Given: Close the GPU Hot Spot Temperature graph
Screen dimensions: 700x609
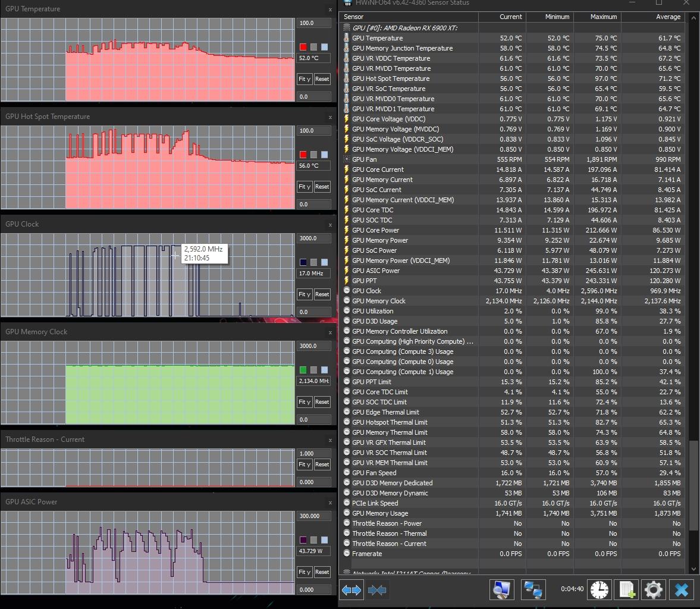Looking at the screenshot, I should pyautogui.click(x=330, y=117).
